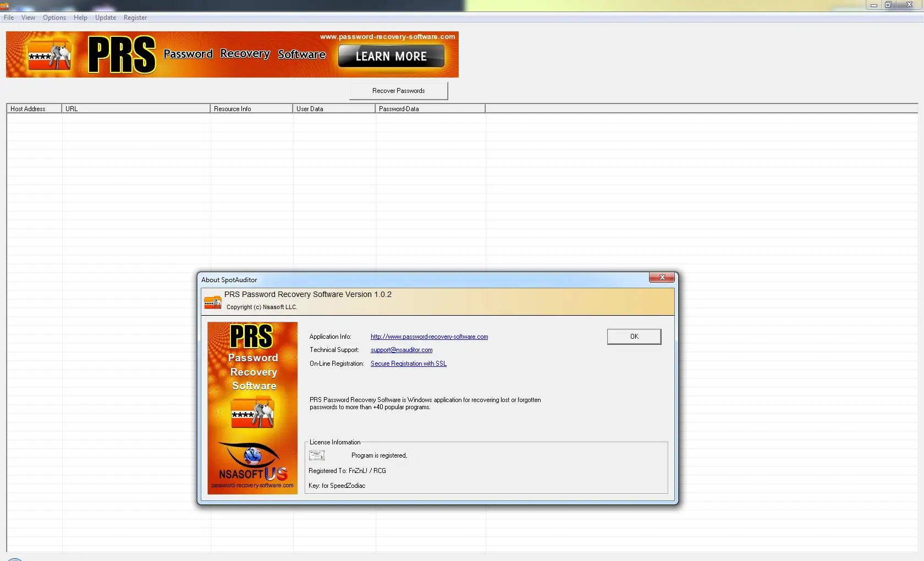Image resolution: width=924 pixels, height=561 pixels.
Task: Sort by the Resource Info column header
Action: [x=251, y=109]
